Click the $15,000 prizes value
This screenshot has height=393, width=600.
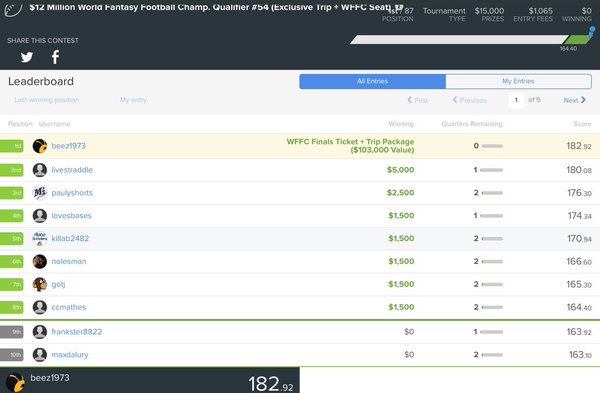tap(489, 11)
